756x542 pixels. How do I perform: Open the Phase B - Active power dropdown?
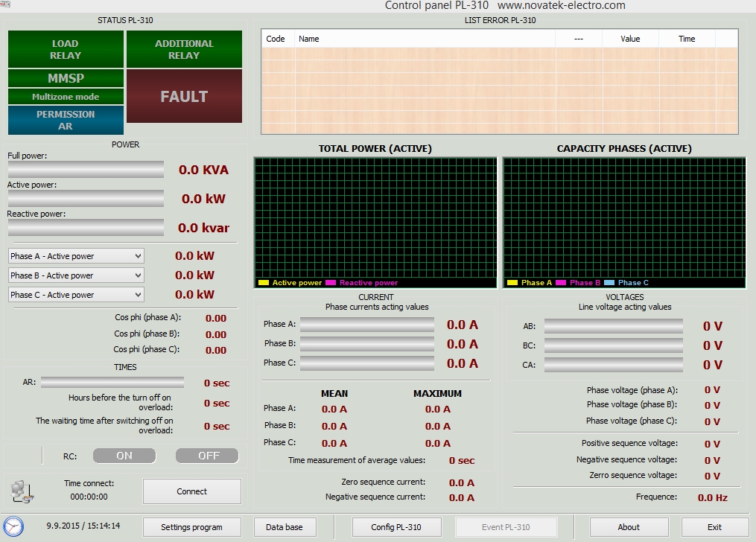pos(76,275)
